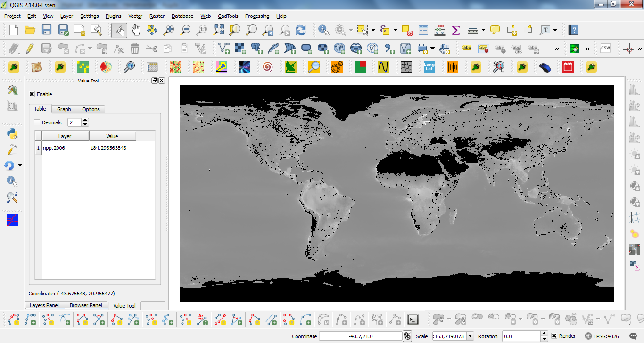Open the Layer menu
This screenshot has width=644, height=343.
pos(66,16)
